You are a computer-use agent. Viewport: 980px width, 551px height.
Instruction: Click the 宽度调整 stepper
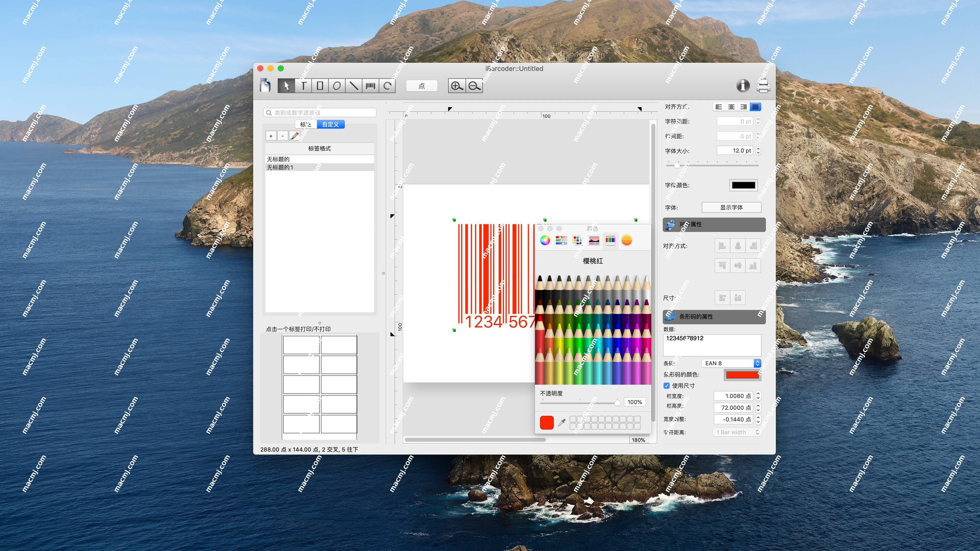(758, 419)
